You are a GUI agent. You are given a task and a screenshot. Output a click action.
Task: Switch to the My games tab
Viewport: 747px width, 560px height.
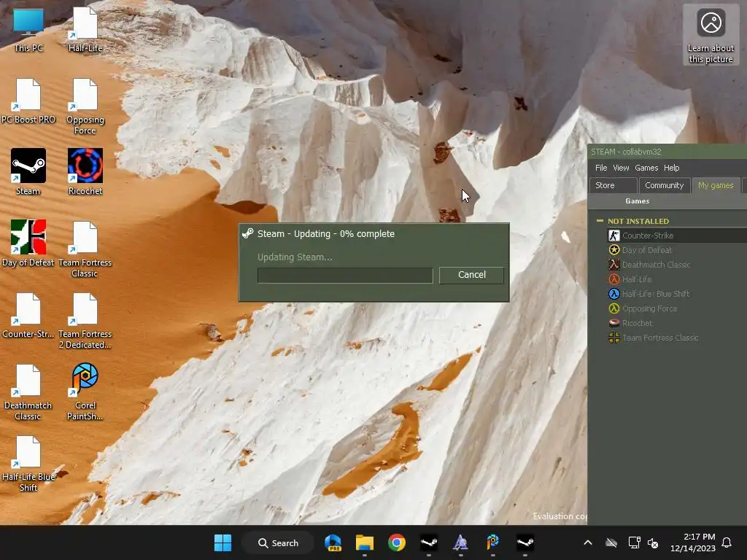click(x=716, y=185)
